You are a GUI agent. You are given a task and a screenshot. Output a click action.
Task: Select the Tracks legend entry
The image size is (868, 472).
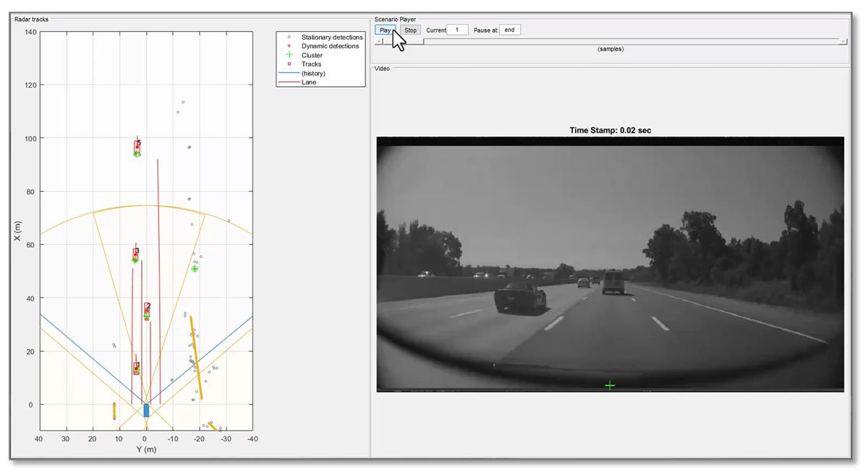pyautogui.click(x=311, y=64)
